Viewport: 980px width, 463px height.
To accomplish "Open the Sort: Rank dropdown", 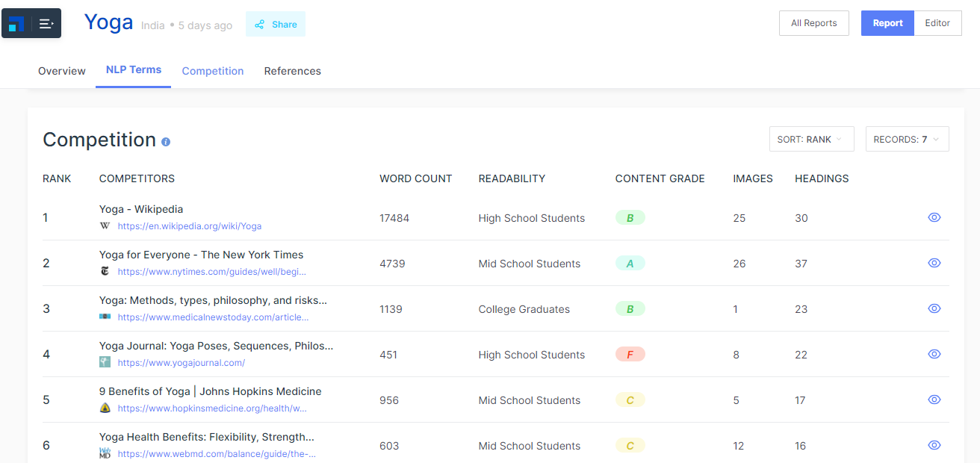I will pos(811,139).
